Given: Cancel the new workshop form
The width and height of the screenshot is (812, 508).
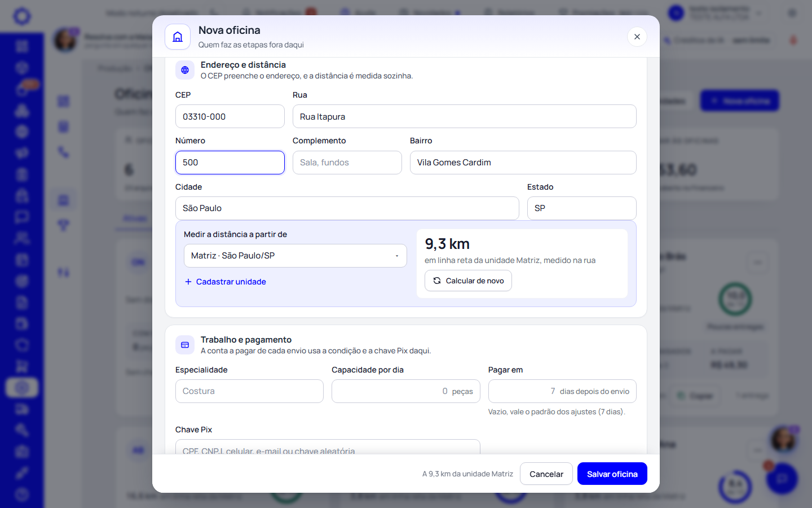Looking at the screenshot, I should tap(546, 474).
